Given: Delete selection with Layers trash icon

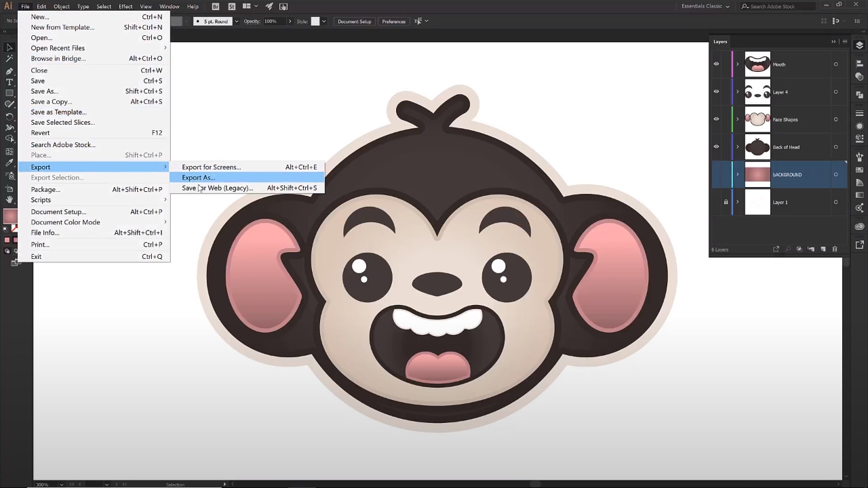Looking at the screenshot, I should [x=835, y=249].
